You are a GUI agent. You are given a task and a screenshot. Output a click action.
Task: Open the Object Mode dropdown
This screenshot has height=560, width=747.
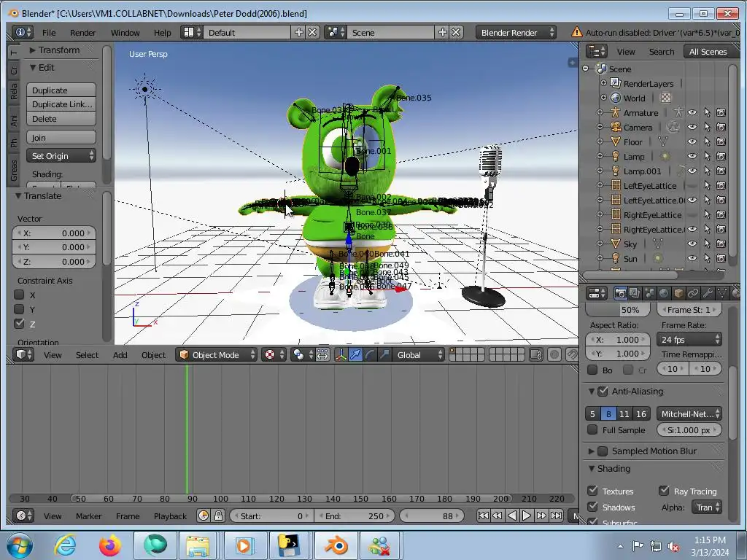coord(216,355)
